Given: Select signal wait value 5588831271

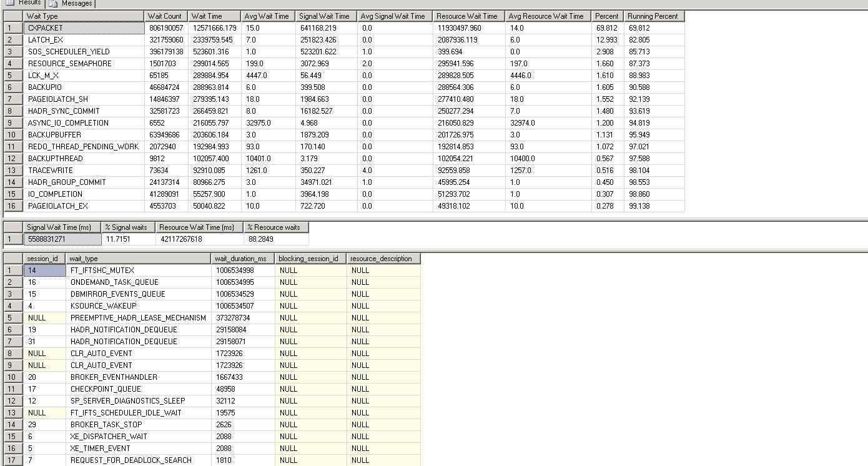Looking at the screenshot, I should tap(62, 239).
